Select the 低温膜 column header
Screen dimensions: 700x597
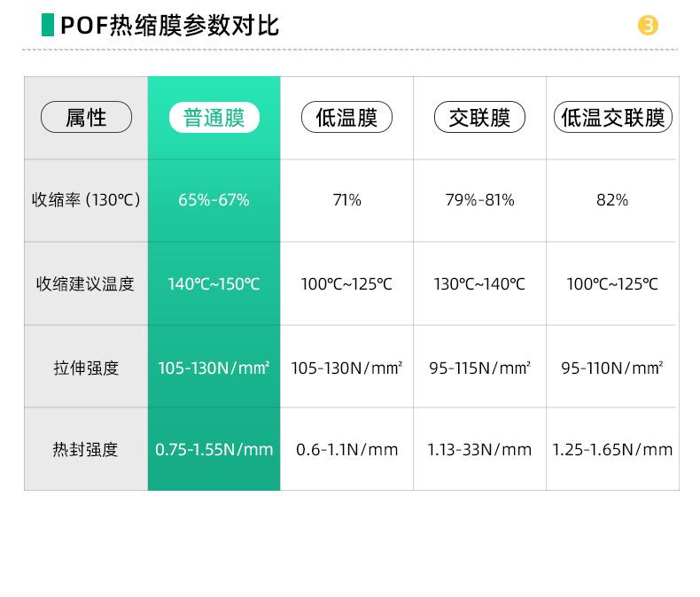tap(346, 118)
